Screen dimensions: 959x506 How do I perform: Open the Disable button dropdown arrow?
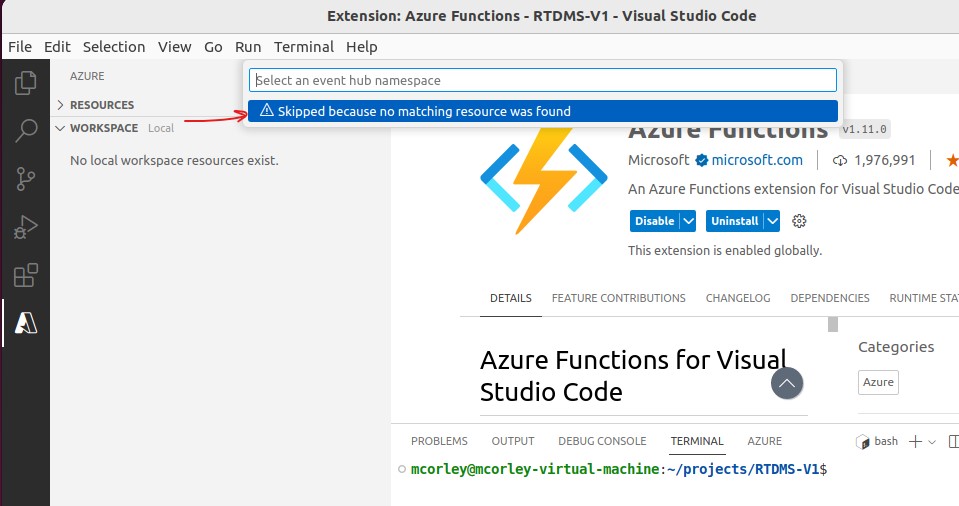pos(688,221)
